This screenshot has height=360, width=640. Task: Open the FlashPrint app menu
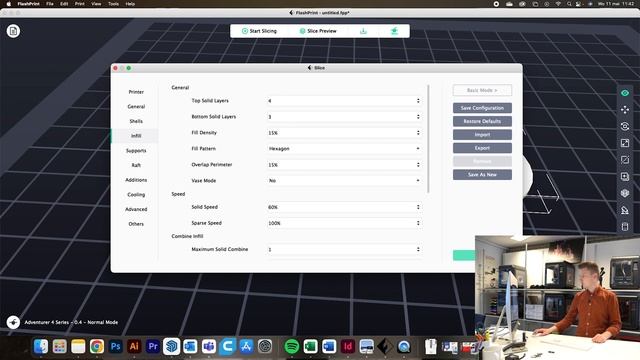[29, 4]
